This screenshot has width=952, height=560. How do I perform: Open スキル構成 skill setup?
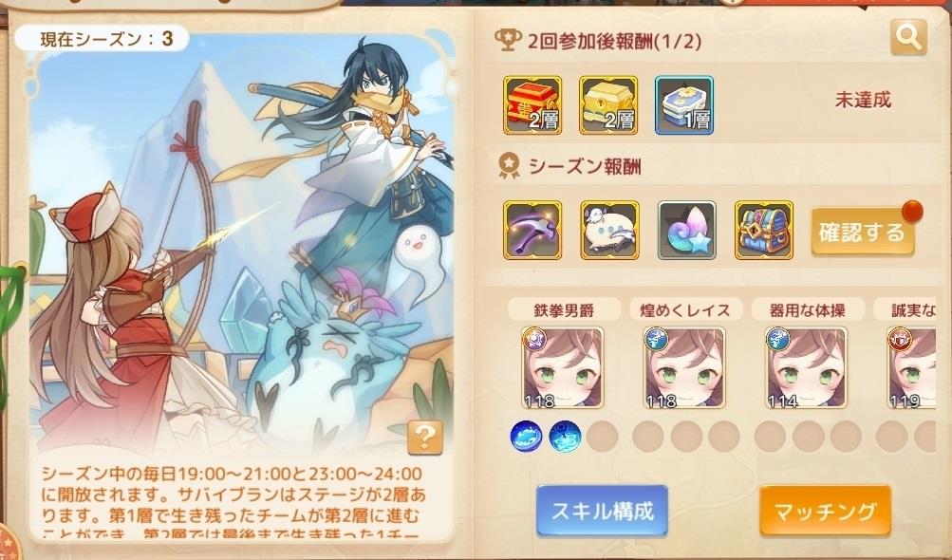(x=603, y=511)
